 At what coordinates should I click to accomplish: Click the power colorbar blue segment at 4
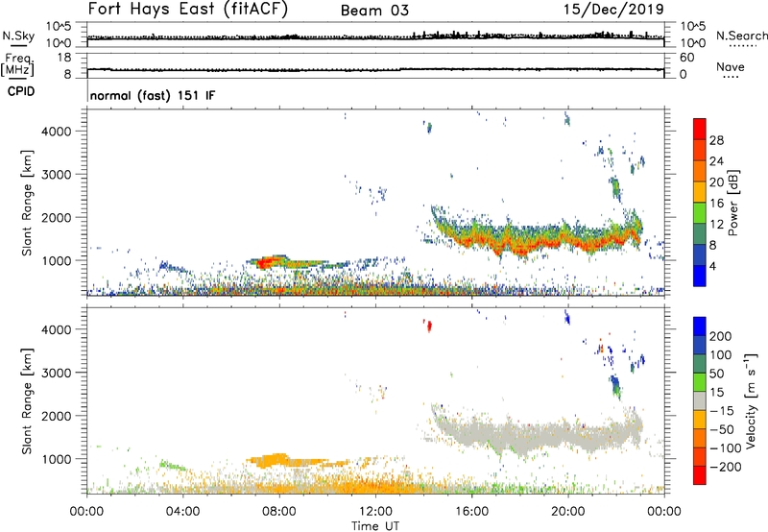700,276
